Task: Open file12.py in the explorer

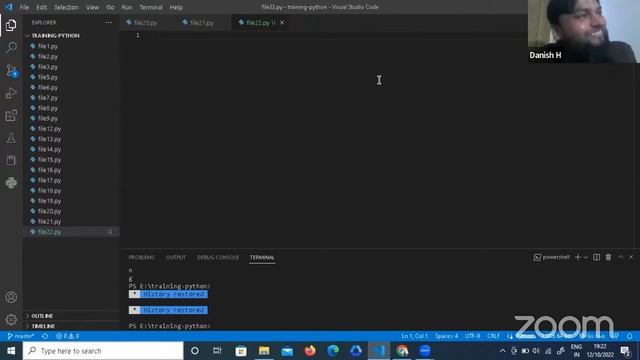Action: (49, 129)
